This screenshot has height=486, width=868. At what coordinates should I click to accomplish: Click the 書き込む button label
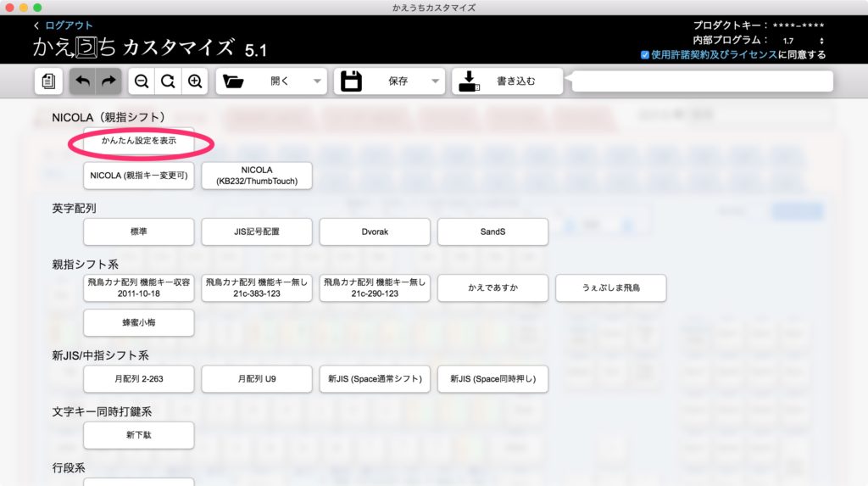[x=515, y=81]
